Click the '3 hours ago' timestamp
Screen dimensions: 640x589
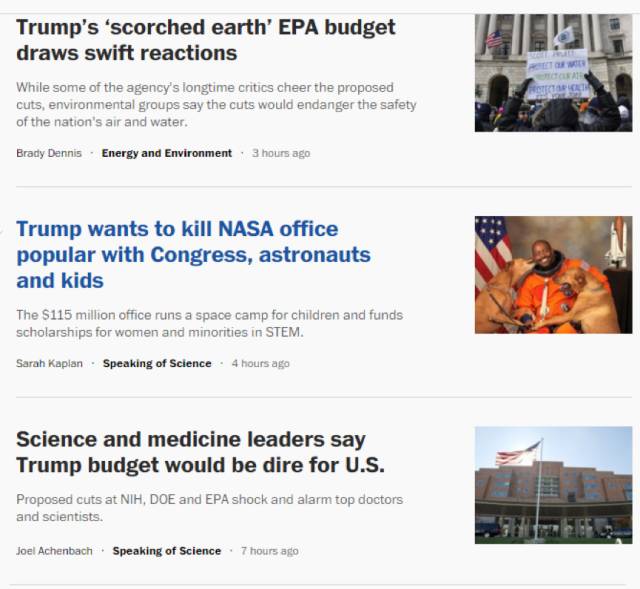[281, 153]
